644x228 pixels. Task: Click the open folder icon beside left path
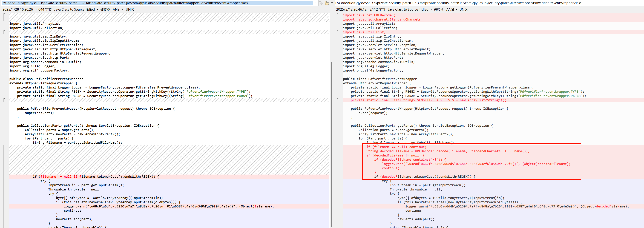point(327,3)
